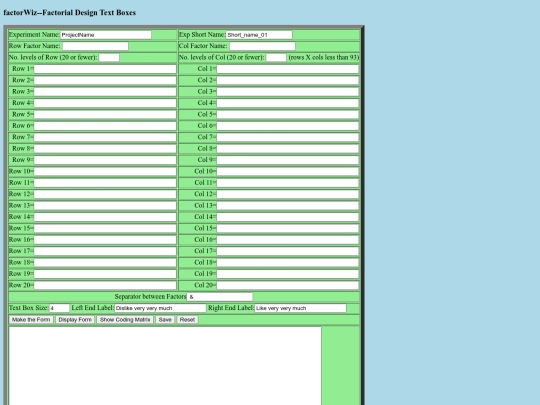Click the Make the Form button

tap(31, 320)
